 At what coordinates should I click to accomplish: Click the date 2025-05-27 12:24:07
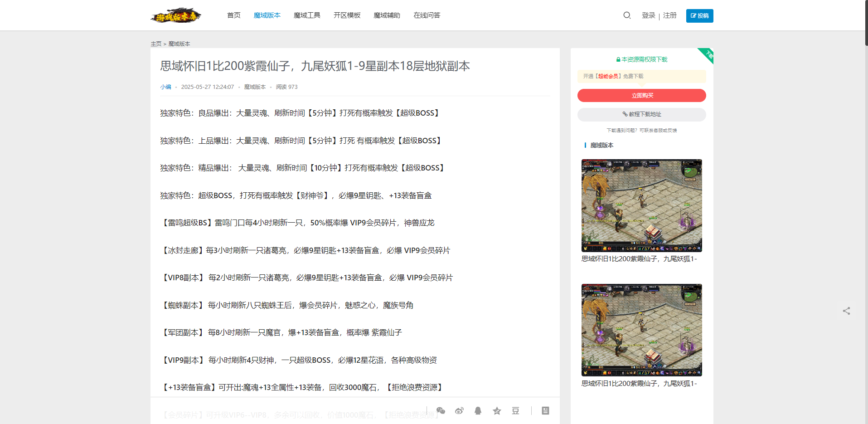tap(208, 87)
